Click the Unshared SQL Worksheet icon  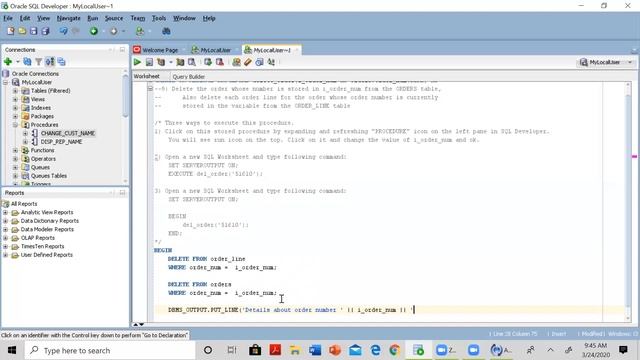(x=236, y=62)
